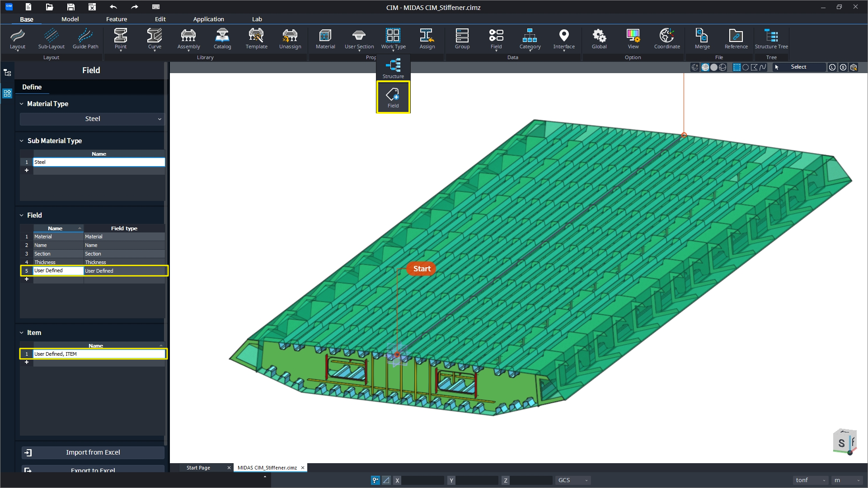Screen dimensions: 868x488
Task: Open the Category data tool
Action: pyautogui.click(x=530, y=39)
